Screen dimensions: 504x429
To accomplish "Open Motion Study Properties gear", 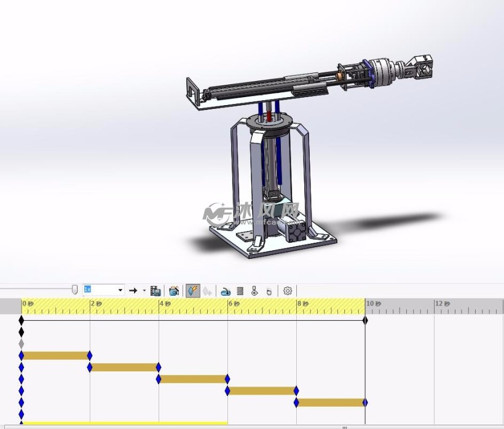I will [x=288, y=291].
